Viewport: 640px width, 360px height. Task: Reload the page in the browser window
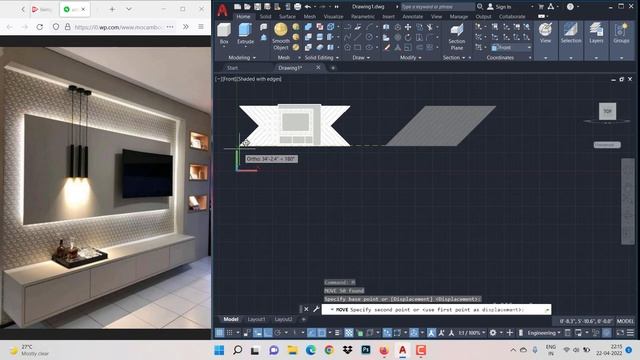[40, 27]
